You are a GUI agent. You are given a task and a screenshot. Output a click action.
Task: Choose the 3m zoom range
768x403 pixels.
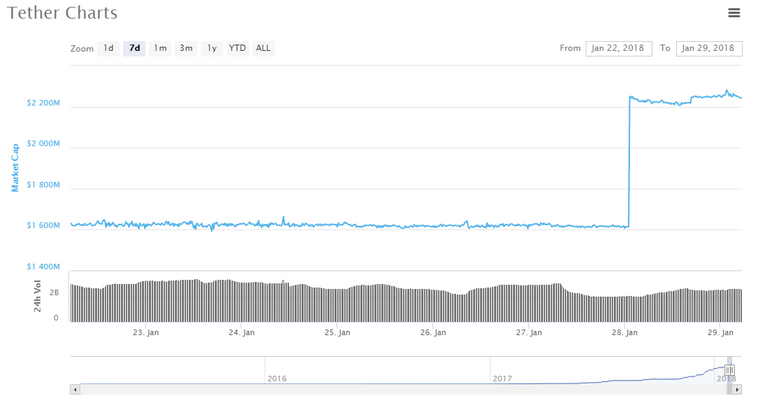click(186, 48)
